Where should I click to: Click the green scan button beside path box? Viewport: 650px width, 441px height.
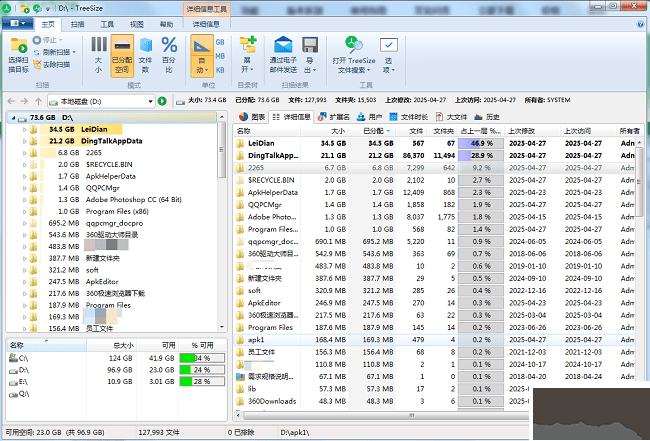[x=162, y=101]
